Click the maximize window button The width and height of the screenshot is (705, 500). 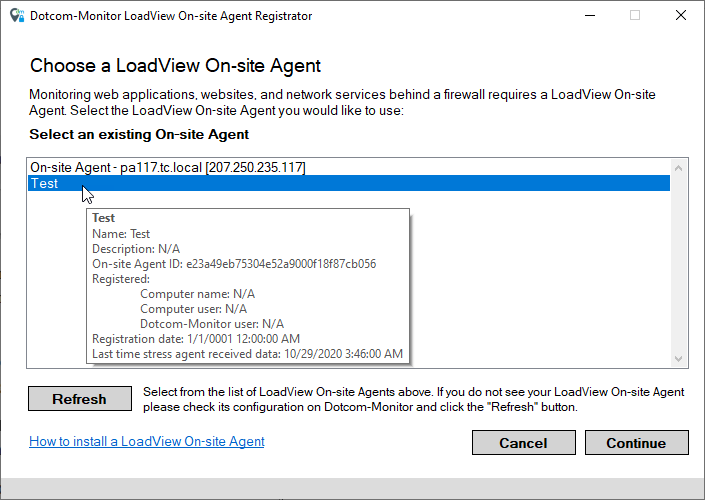click(x=634, y=16)
